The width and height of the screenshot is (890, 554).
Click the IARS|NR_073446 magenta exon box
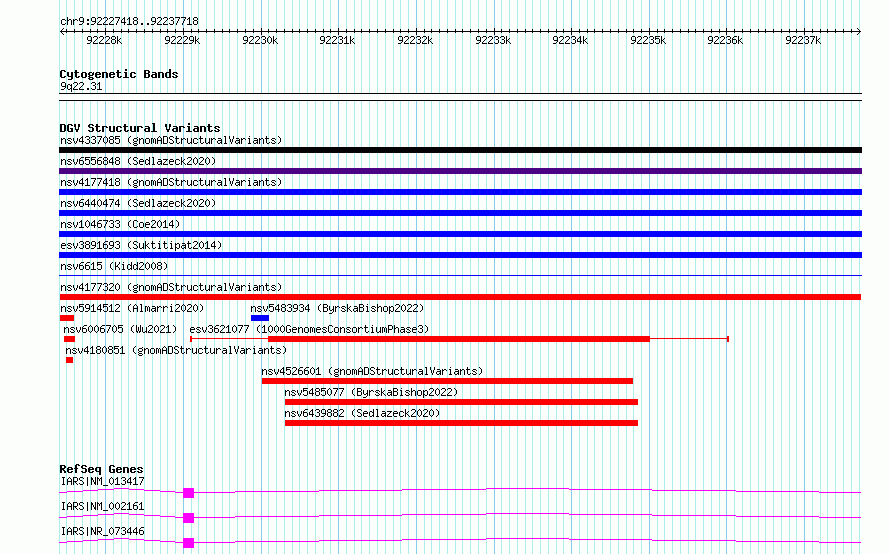click(x=188, y=543)
